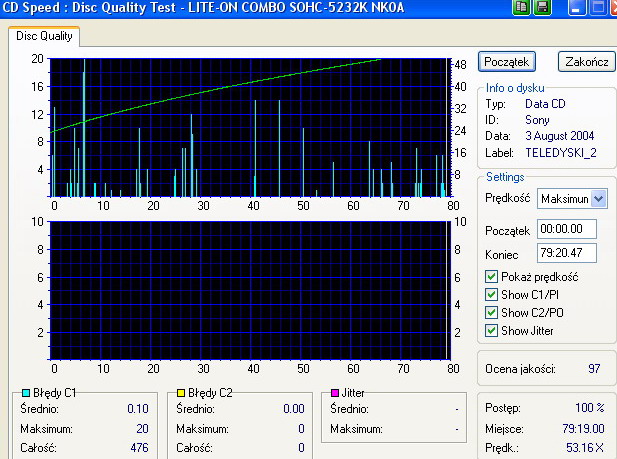
Task: Toggle the Pokaż prędkość checkbox
Action: [491, 277]
